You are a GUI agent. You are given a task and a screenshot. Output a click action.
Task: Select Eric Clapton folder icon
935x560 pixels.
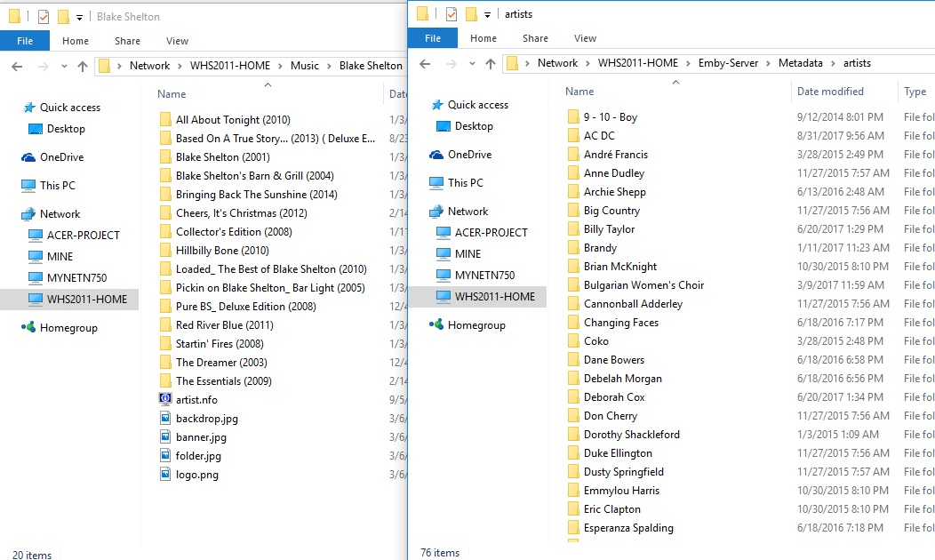click(x=573, y=509)
